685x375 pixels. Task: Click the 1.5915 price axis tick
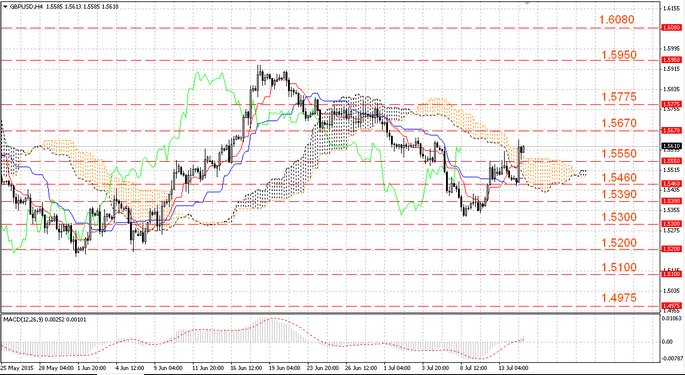pyautogui.click(x=671, y=69)
